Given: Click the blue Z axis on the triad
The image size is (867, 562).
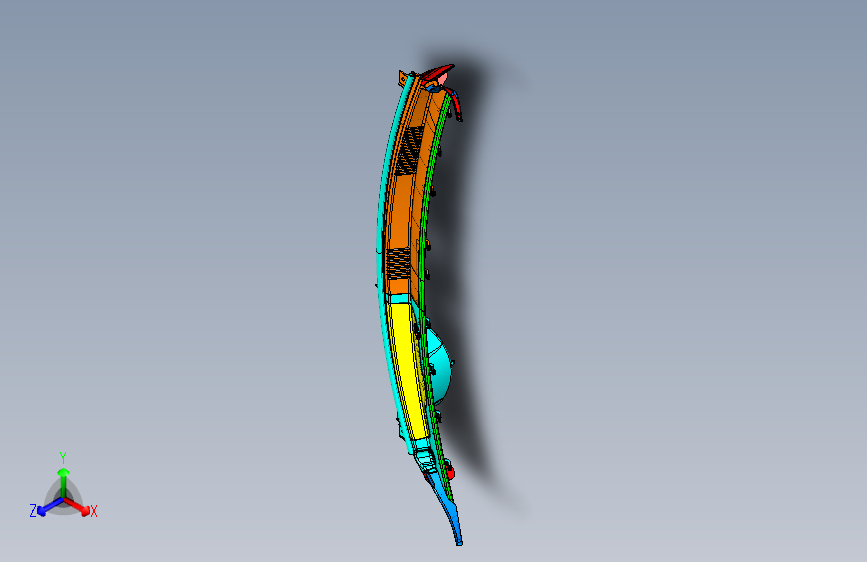Looking at the screenshot, I should tap(50, 506).
